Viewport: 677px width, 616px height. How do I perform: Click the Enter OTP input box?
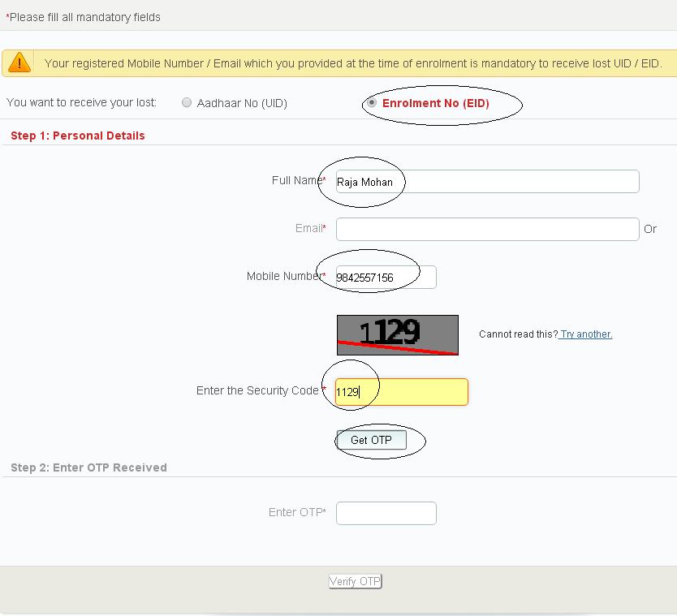pyautogui.click(x=386, y=513)
